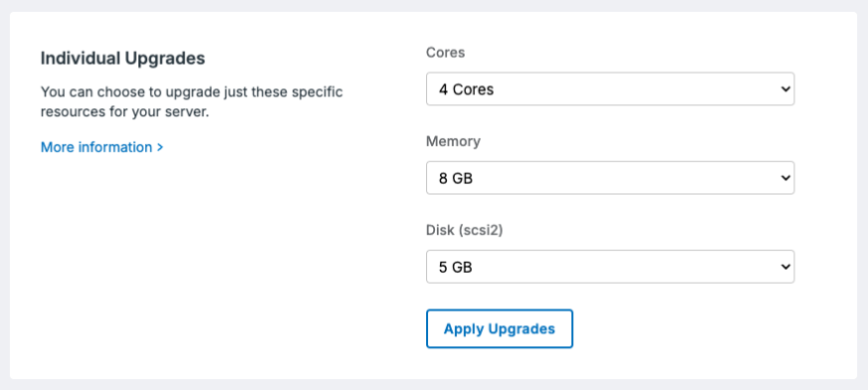Screen dimensions: 868x390
Task: Click the Apply Upgrades button
Action: [500, 328]
